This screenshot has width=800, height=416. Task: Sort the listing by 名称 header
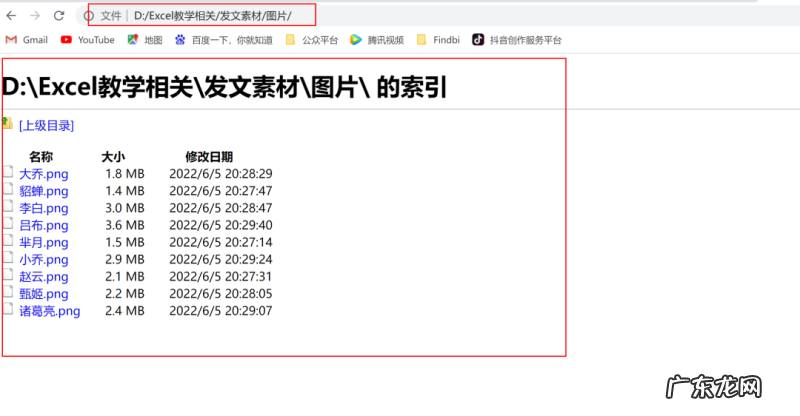tap(41, 157)
